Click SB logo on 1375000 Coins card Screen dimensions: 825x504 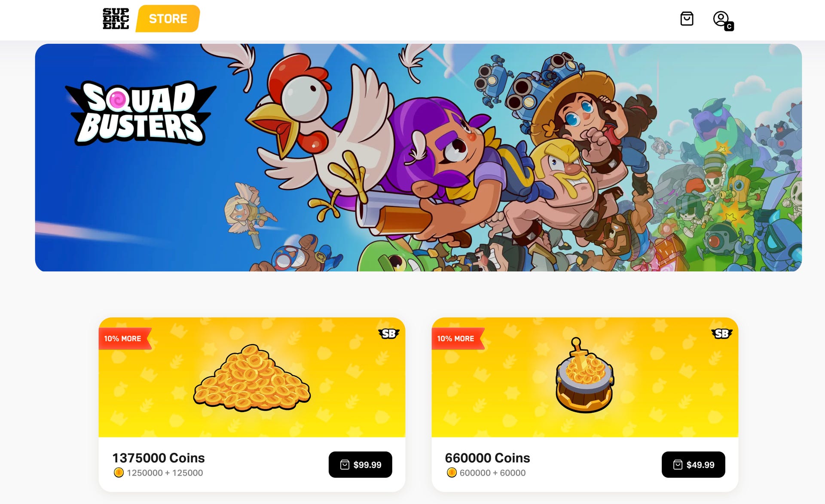(x=388, y=334)
